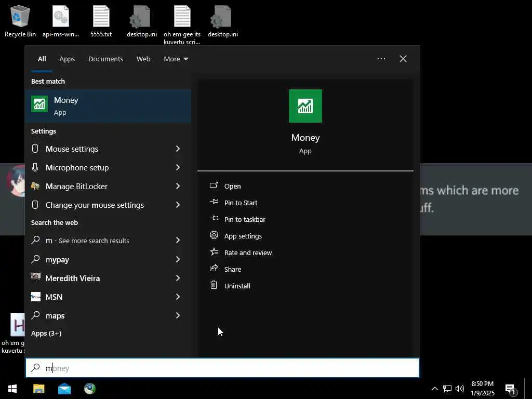Show hidden system tray icons

tap(435, 389)
